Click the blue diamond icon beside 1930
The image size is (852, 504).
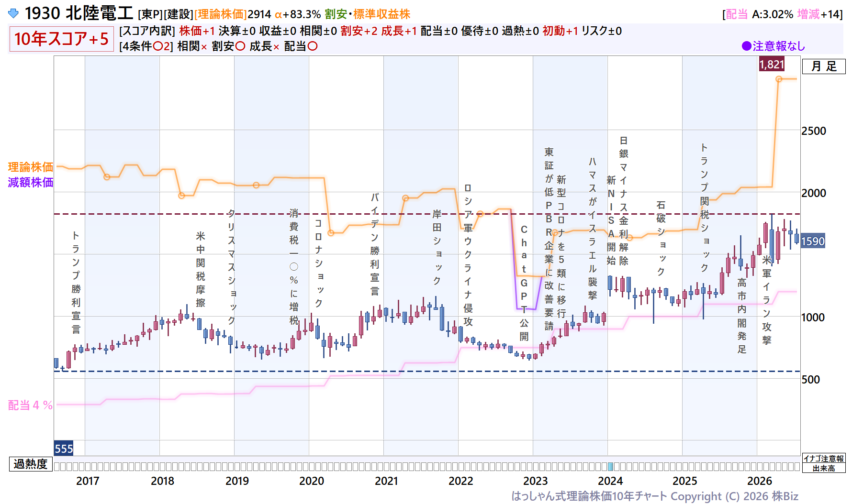[13, 13]
